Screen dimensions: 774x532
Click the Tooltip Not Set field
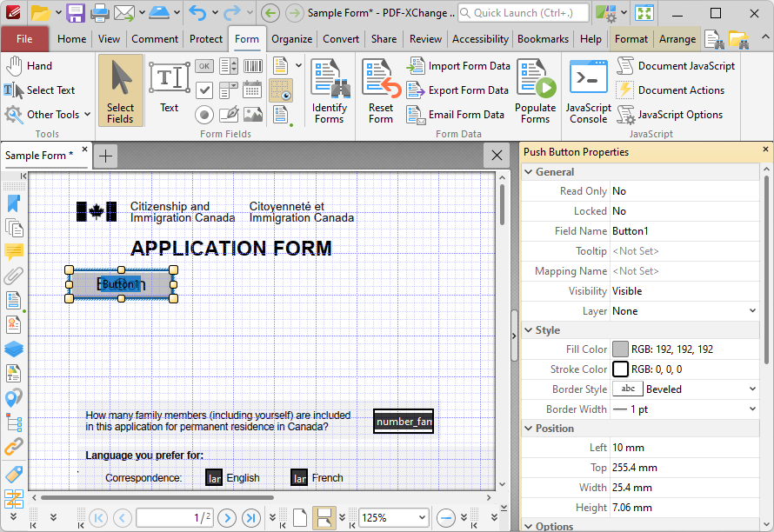coord(684,251)
